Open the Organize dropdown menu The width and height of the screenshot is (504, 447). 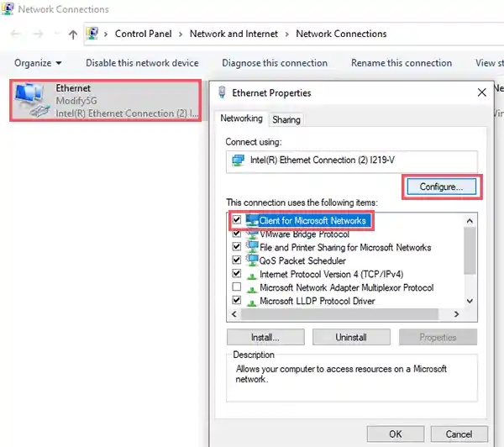click(x=38, y=63)
